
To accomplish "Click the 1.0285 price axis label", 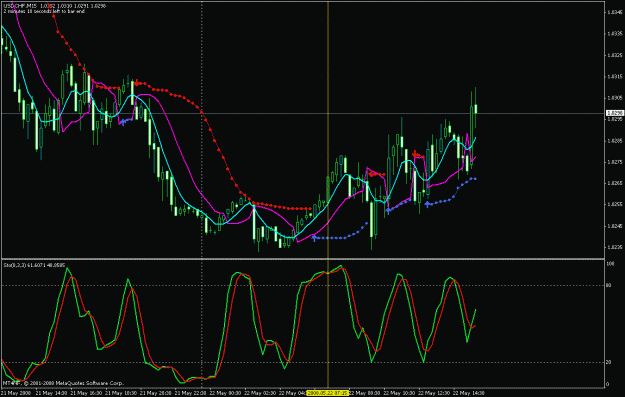I will click(x=614, y=141).
